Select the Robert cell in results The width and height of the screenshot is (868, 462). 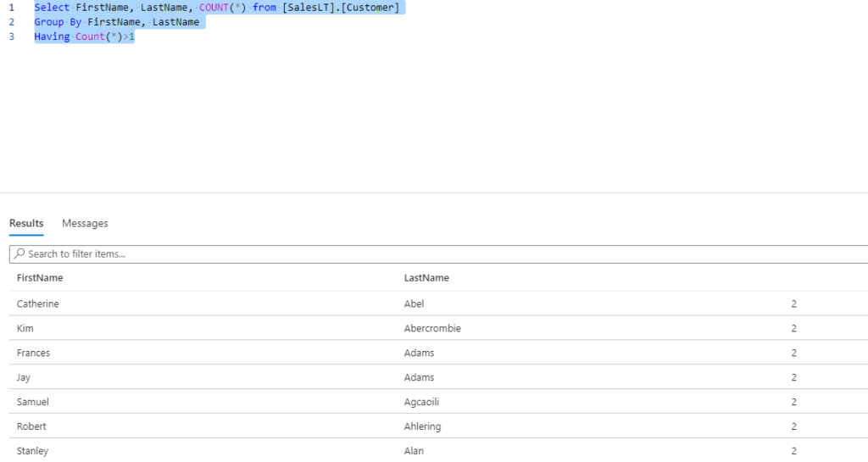pos(31,426)
